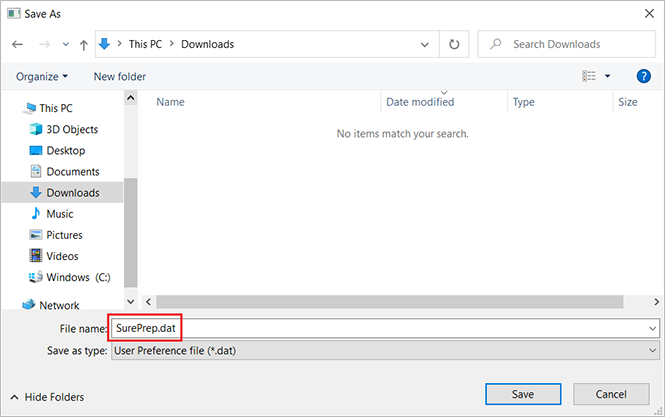This screenshot has width=665, height=417.
Task: Open the recent locations dropdown arrow
Action: point(66,44)
